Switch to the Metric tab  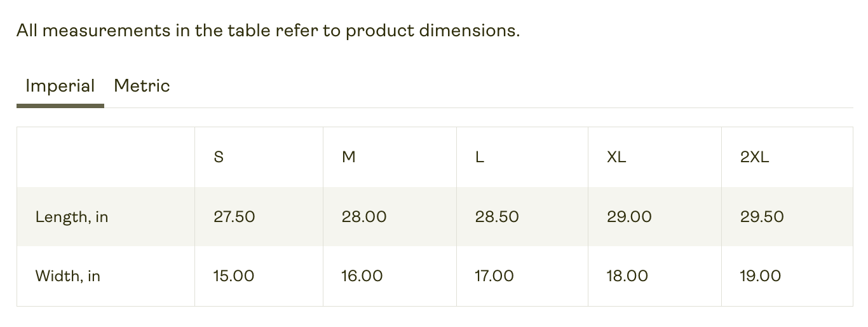coord(142,86)
